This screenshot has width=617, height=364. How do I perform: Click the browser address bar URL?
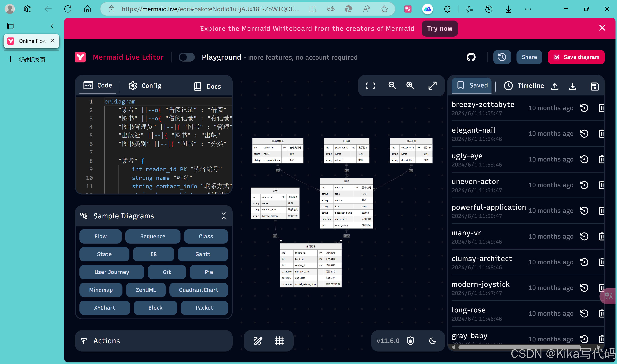pyautogui.click(x=210, y=9)
